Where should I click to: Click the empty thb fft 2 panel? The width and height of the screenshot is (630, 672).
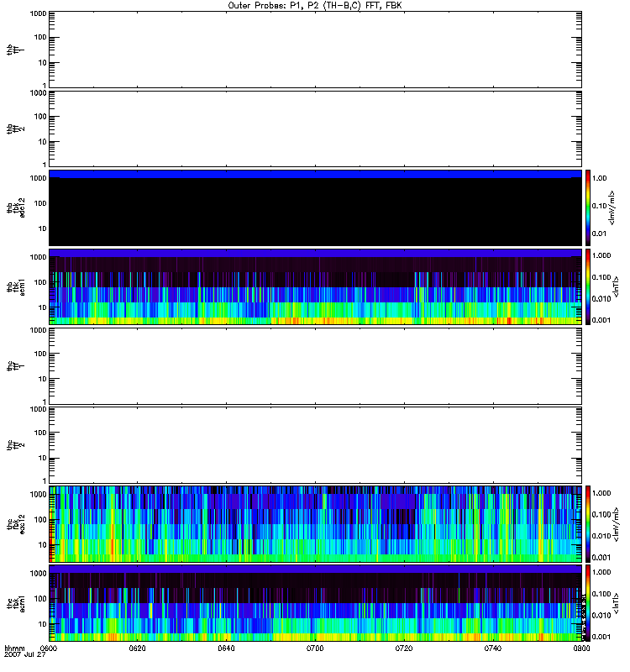315,128
